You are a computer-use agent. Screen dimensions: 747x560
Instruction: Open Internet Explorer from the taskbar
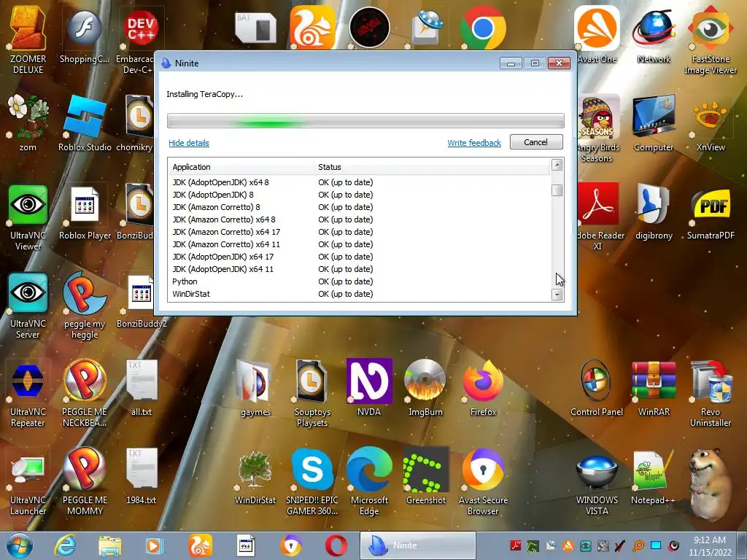click(x=65, y=545)
